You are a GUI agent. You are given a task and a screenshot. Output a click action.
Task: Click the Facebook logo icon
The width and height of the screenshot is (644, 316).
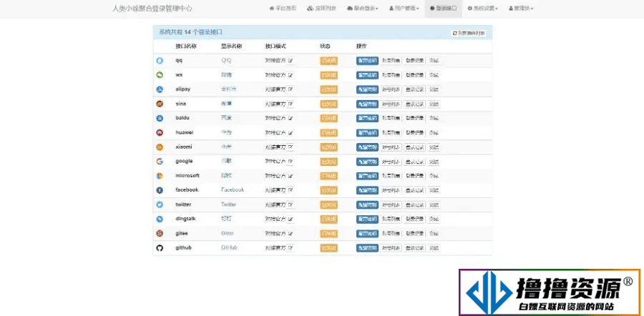click(160, 190)
